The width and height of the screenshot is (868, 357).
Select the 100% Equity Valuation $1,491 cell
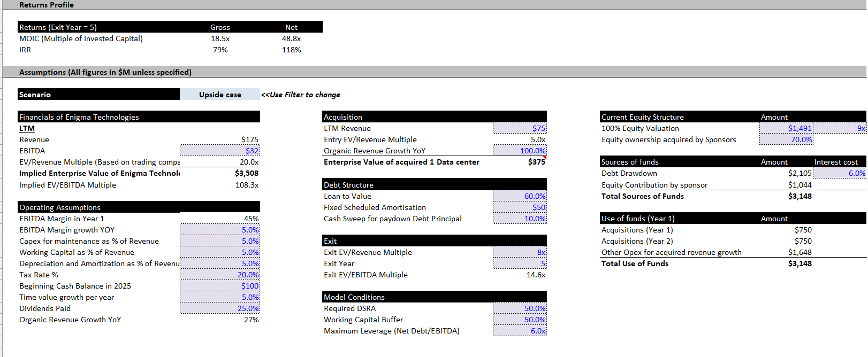coord(786,128)
